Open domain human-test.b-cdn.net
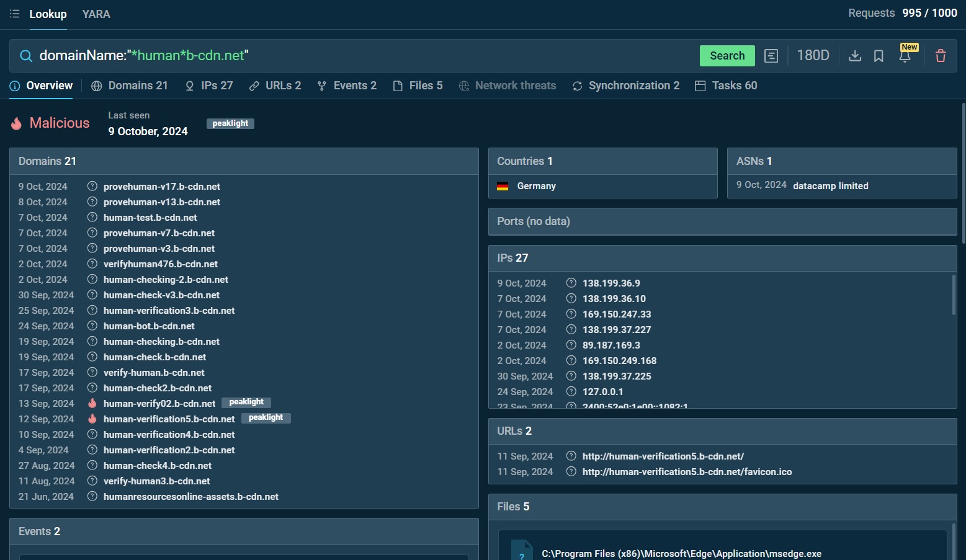Viewport: 966px width, 560px height. (x=150, y=218)
